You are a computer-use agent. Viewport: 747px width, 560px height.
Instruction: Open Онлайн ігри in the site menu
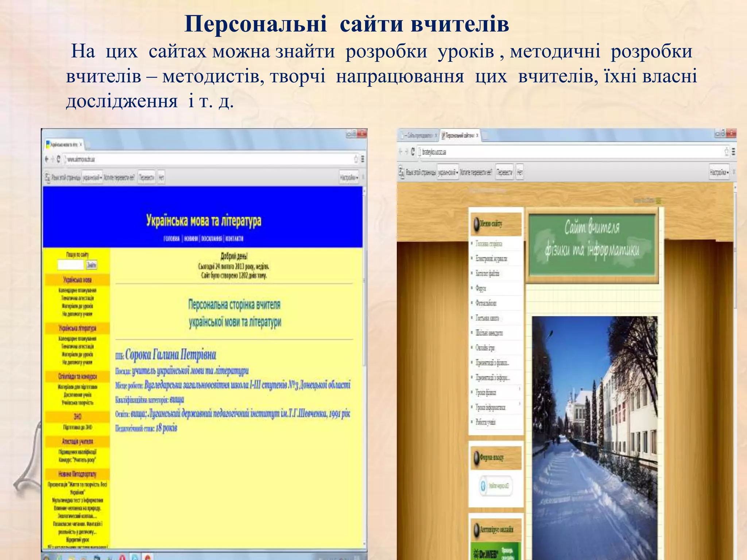pyautogui.click(x=485, y=348)
